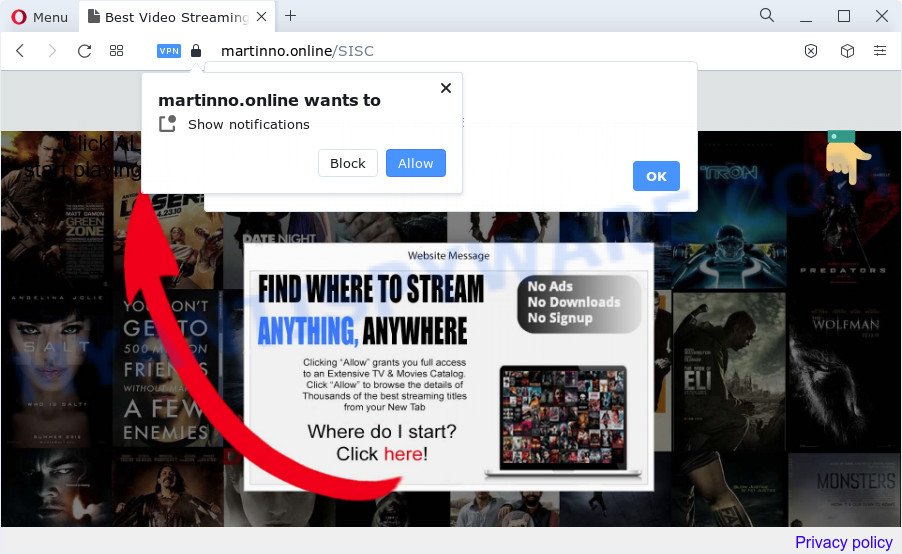Screen dimensions: 902x554
Task: Click the blue OK button
Action: click(x=656, y=176)
